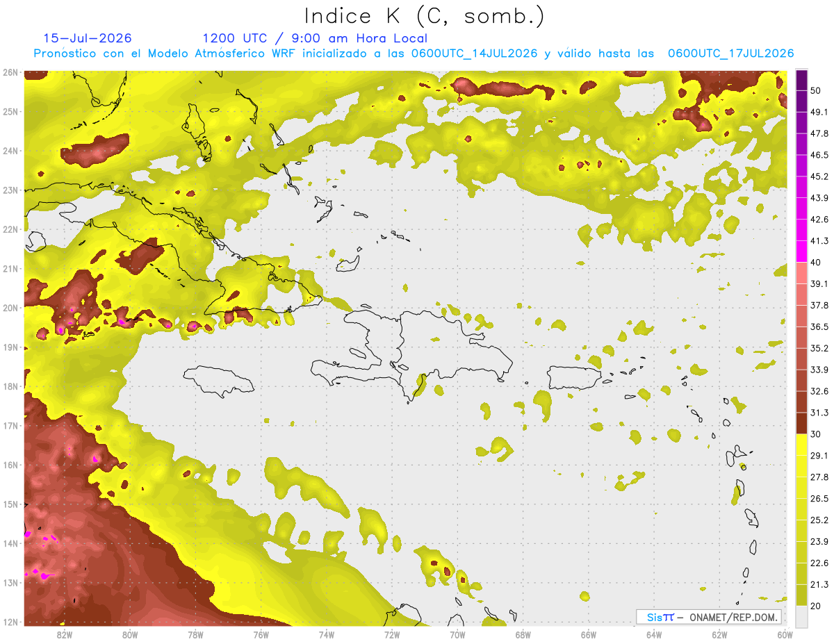
Task: Select the longitude label "74W"
Action: point(327,635)
